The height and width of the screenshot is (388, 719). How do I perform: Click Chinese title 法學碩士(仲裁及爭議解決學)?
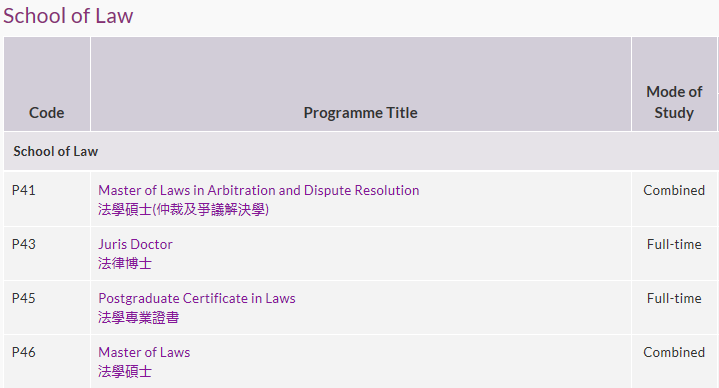coord(183,210)
